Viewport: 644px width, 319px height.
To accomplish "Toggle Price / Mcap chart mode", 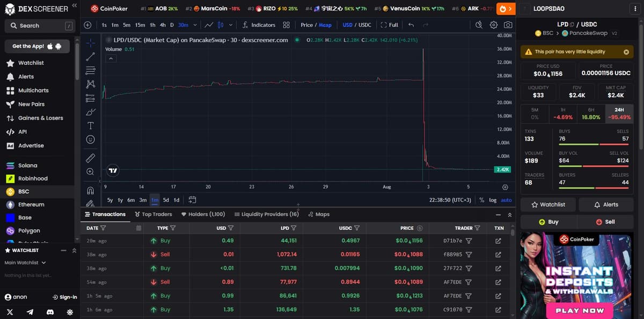I will tap(316, 25).
